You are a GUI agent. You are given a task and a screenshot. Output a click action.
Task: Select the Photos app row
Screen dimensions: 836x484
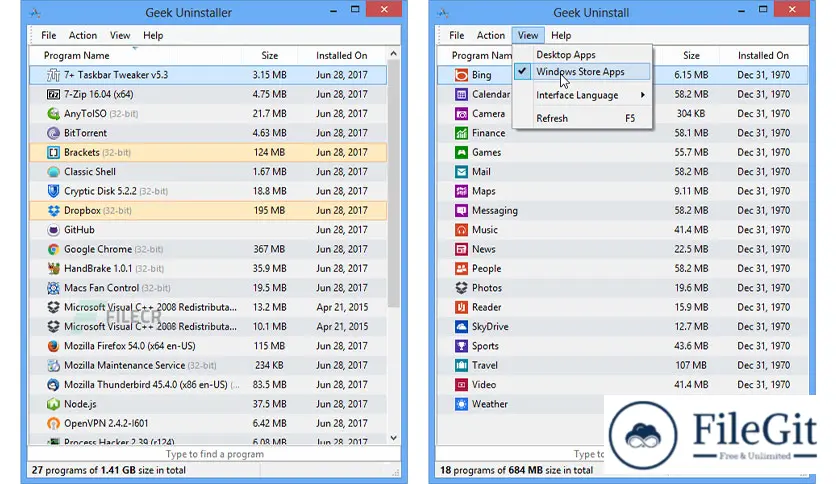click(x=622, y=288)
